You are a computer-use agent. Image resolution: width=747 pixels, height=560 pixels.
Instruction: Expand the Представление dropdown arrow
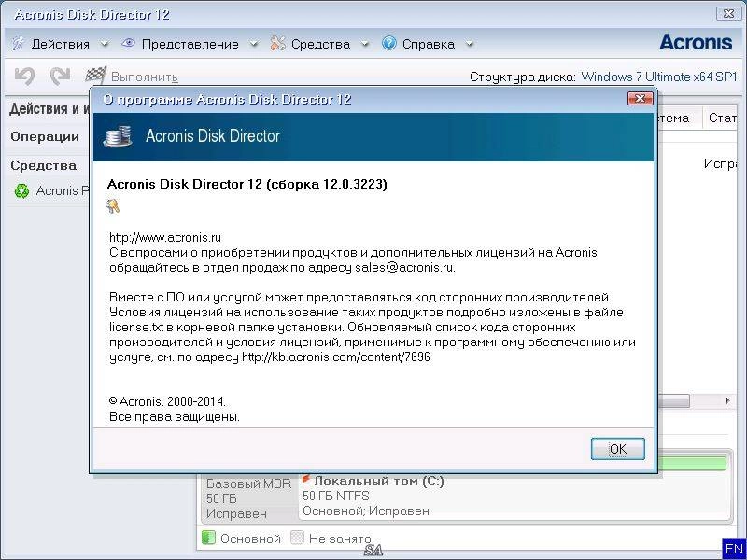[254, 44]
